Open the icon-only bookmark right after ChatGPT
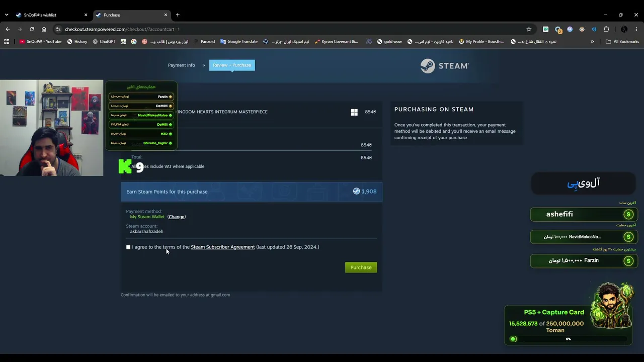644x362 pixels. 123,42
